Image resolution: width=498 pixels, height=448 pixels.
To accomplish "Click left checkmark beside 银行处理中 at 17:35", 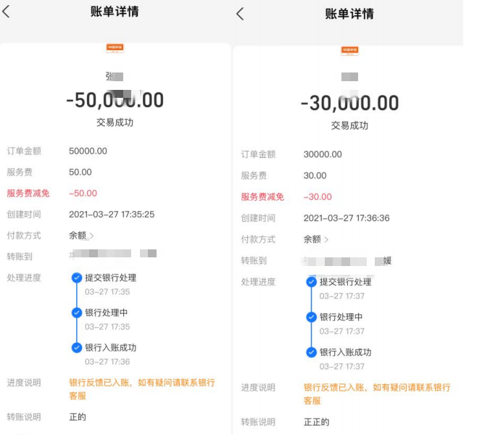I will tap(77, 312).
